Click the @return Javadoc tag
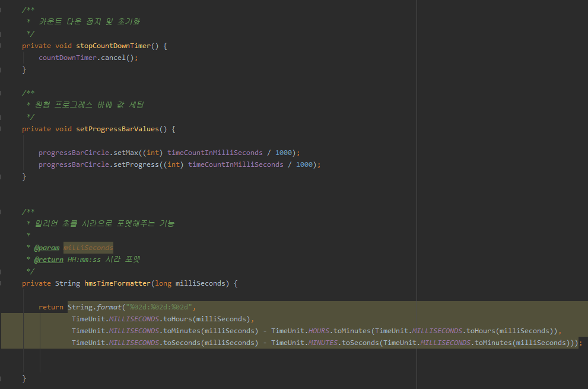The image size is (588, 389). (49, 260)
